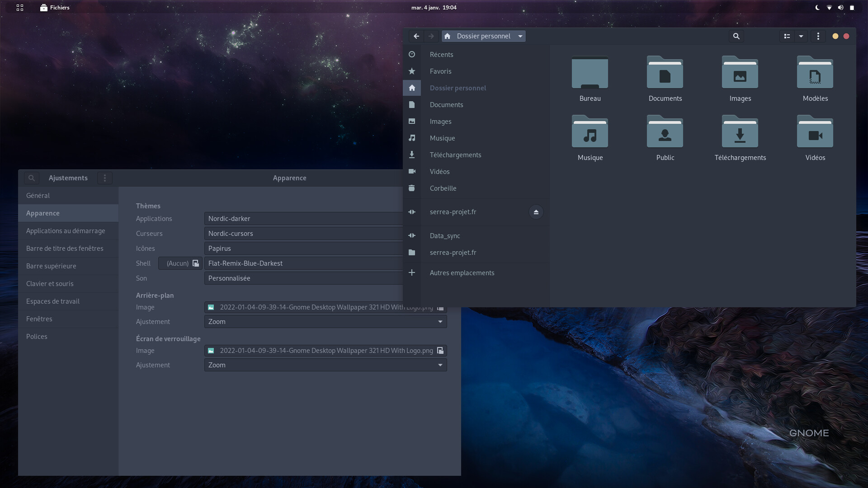Click the view toggle icon in file manager toolbar

pyautogui.click(x=787, y=36)
